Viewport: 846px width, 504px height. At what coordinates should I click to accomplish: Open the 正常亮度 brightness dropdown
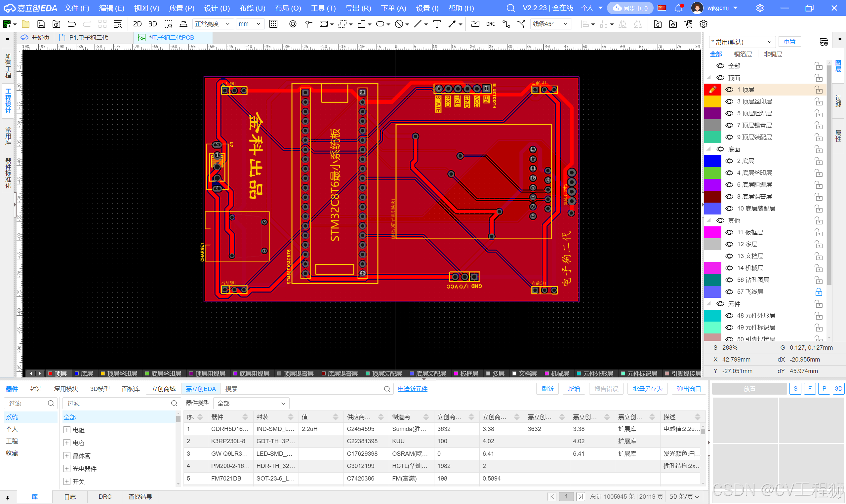[213, 24]
